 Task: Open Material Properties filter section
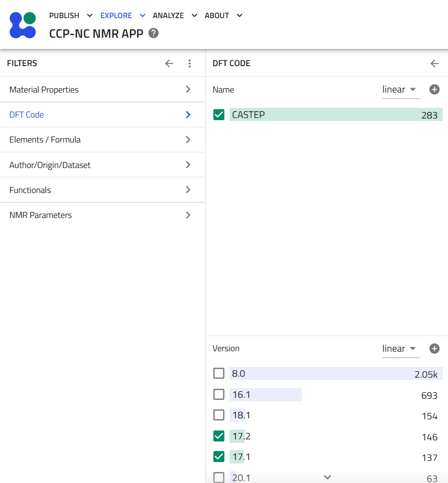click(102, 89)
